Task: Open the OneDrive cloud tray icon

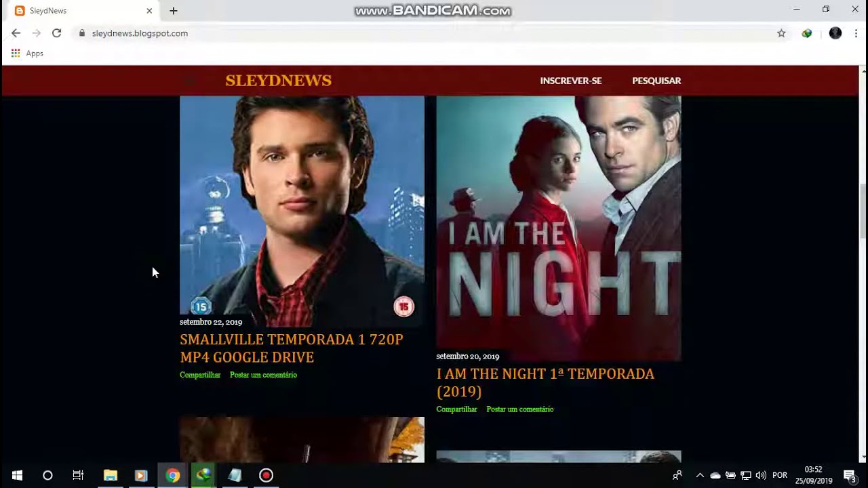Action: 715,475
